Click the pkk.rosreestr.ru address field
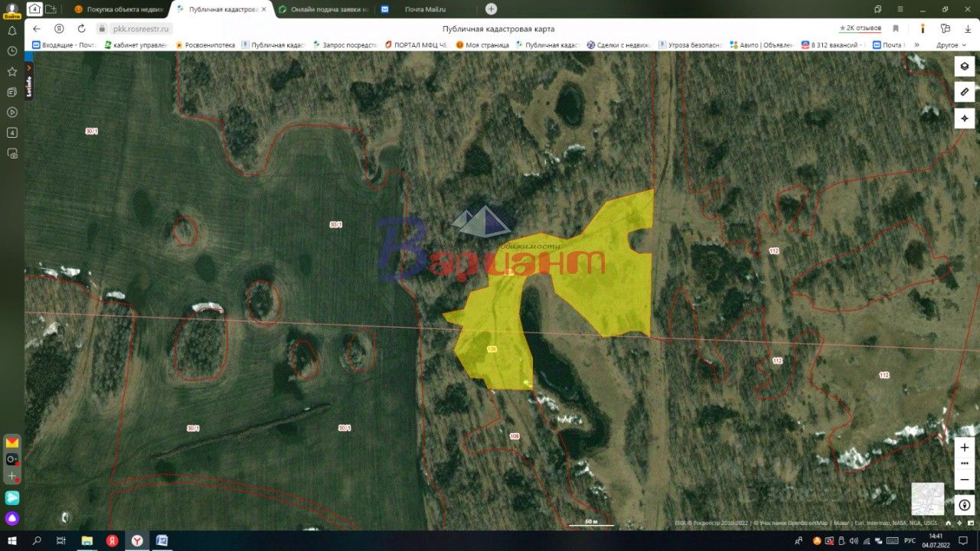 [142, 28]
